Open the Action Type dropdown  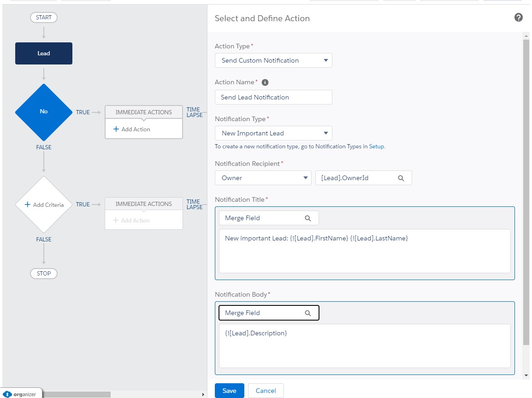(273, 60)
